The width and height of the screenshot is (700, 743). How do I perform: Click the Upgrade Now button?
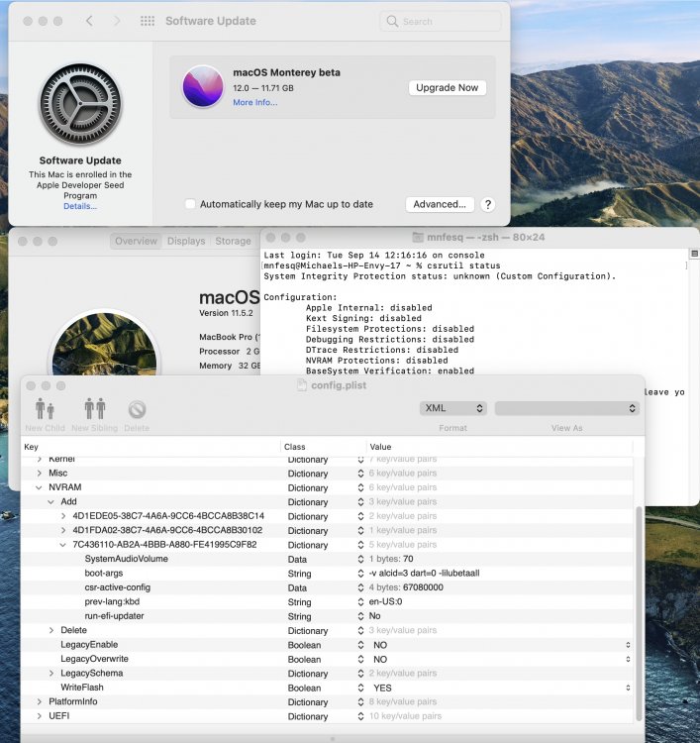click(448, 87)
